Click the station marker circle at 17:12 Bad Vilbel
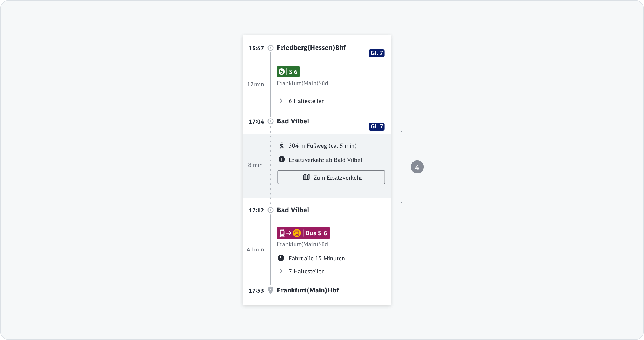This screenshot has width=644, height=340. click(270, 210)
